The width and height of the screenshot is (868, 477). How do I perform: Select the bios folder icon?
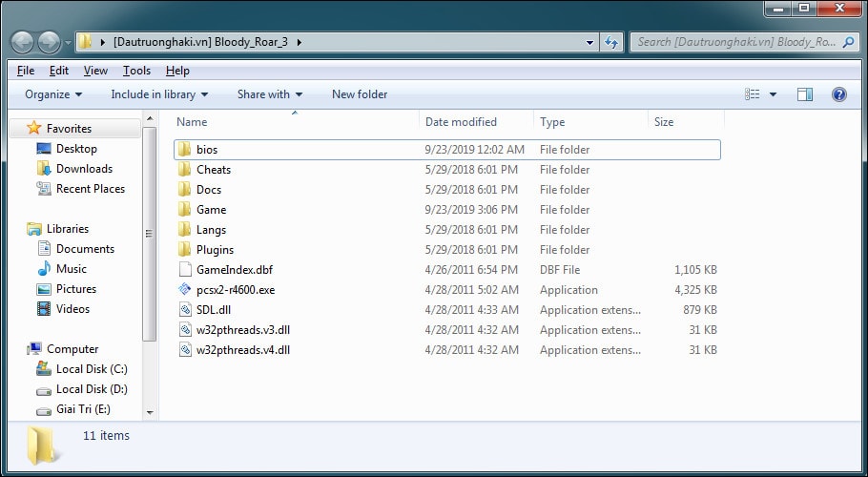[x=184, y=150]
